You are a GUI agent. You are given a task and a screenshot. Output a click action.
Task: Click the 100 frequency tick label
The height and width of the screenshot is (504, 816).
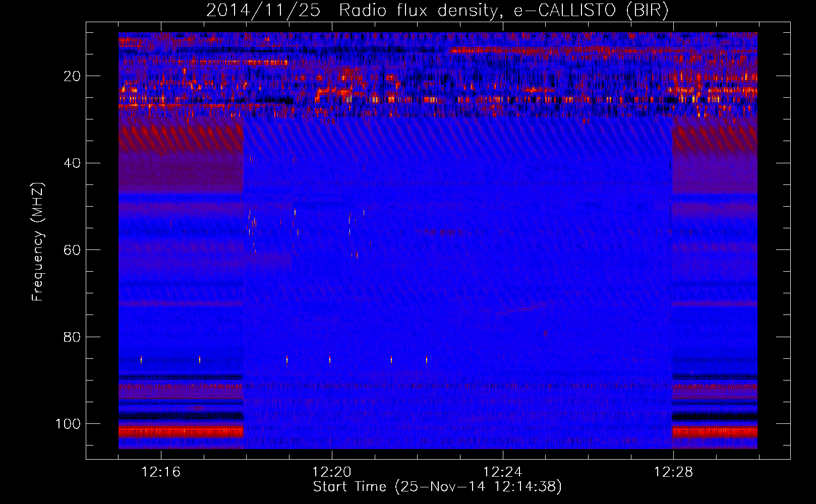coord(68,424)
